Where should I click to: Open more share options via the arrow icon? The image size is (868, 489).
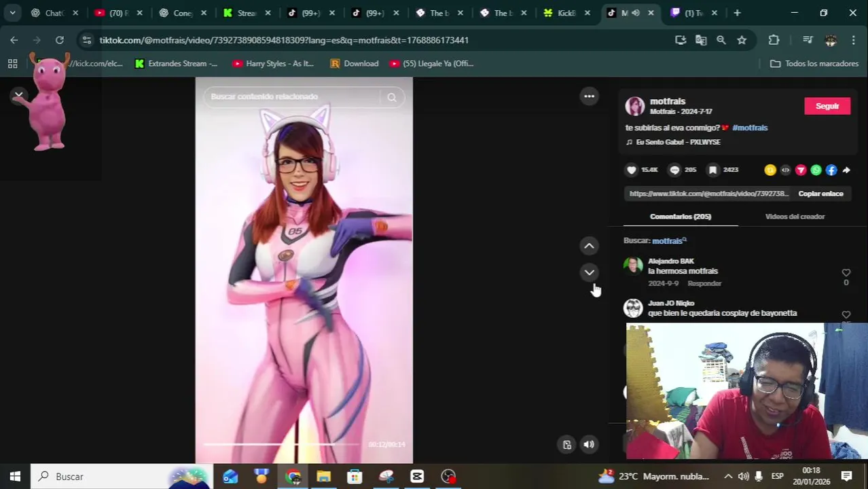point(846,170)
